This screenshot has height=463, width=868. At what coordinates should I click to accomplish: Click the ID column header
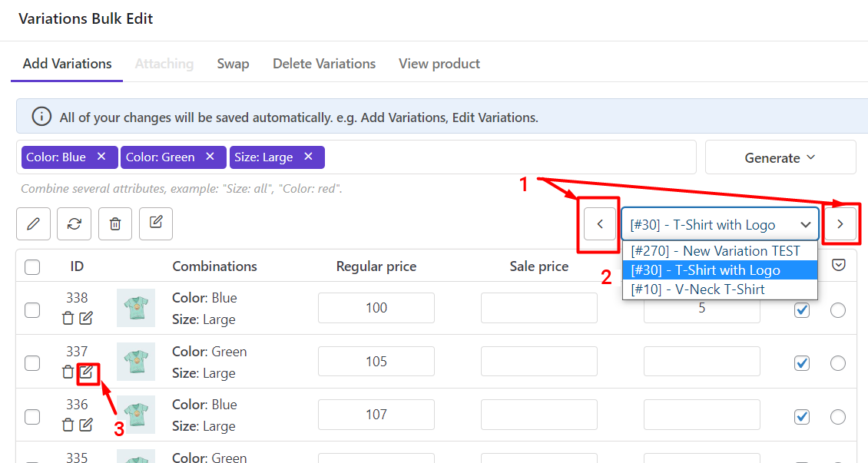(77, 266)
